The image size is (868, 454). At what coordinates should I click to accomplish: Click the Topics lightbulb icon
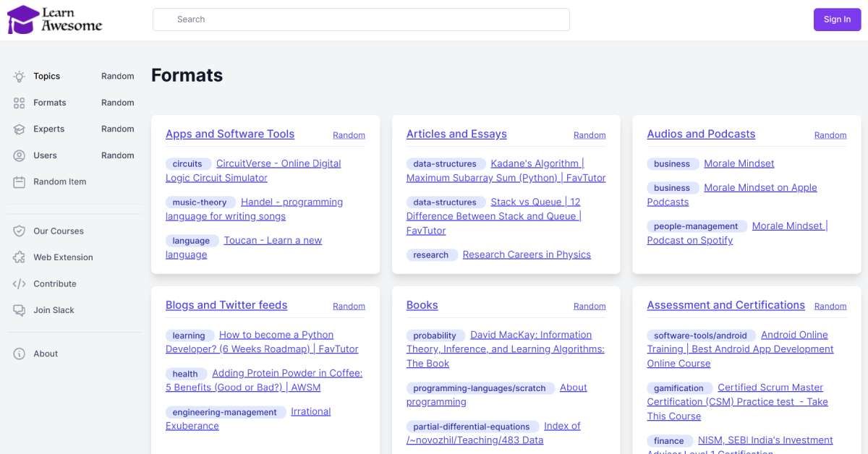point(20,76)
